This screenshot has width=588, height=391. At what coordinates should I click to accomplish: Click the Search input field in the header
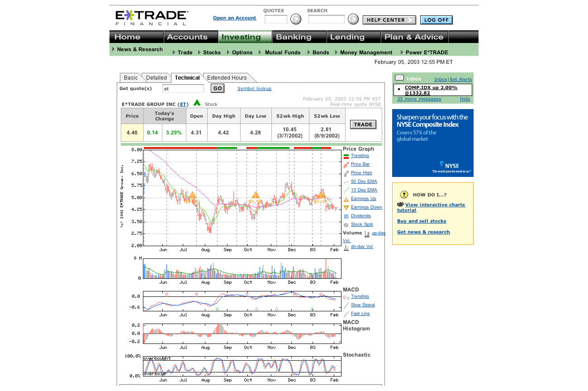[327, 19]
